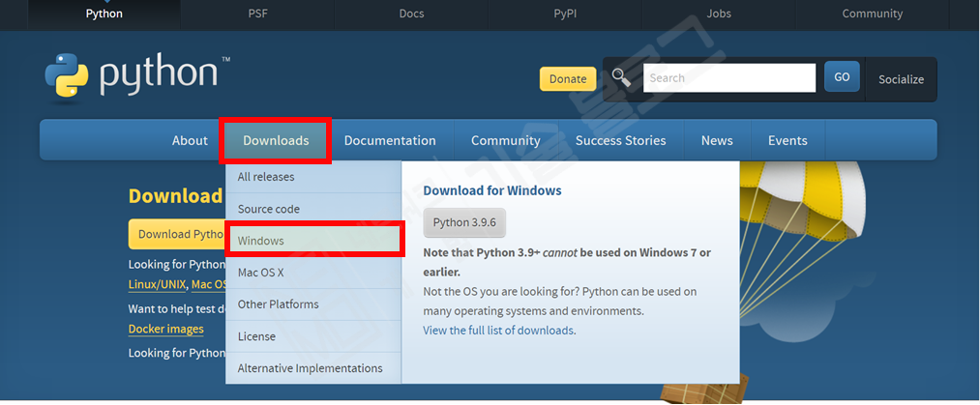This screenshot has width=980, height=405.
Task: Focus the Search input field
Action: click(x=729, y=78)
